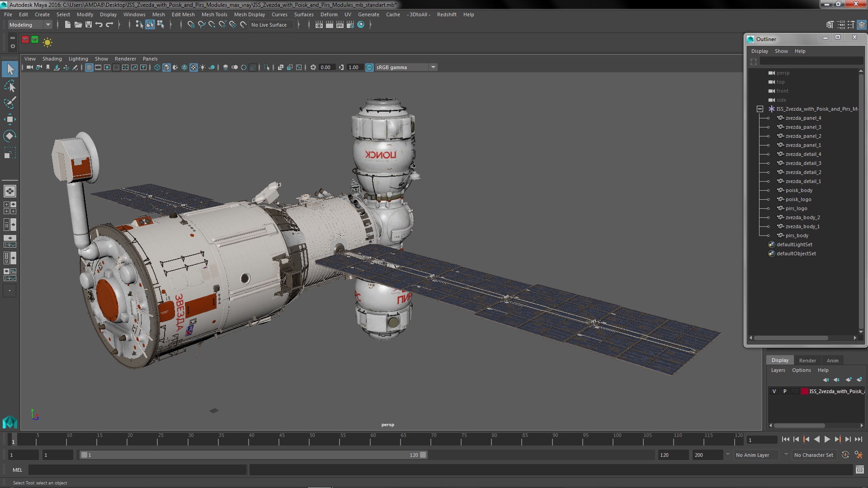The height and width of the screenshot is (488, 868).
Task: Click the single-pane layout icon
Action: [9, 191]
